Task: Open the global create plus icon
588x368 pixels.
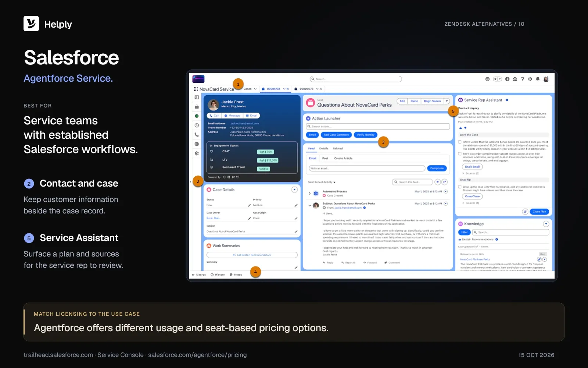Action: click(x=507, y=79)
